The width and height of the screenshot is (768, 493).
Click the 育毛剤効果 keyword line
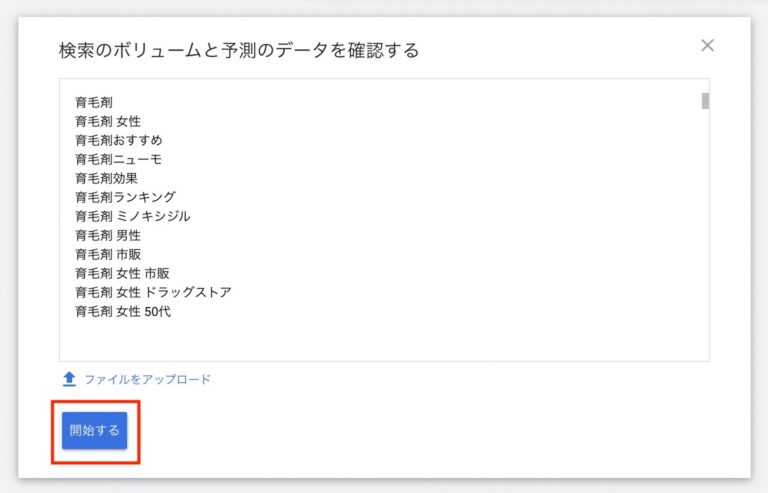[x=106, y=178]
